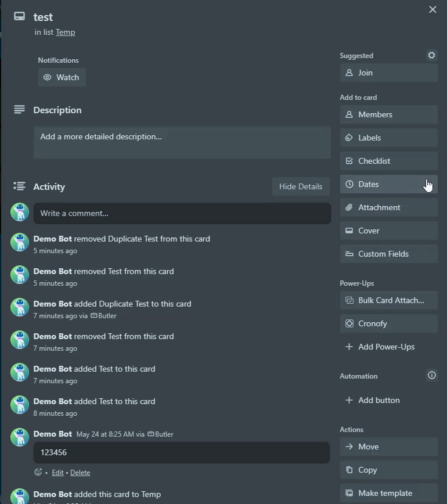Open the "Temp" list link
The width and height of the screenshot is (447, 504).
point(66,32)
